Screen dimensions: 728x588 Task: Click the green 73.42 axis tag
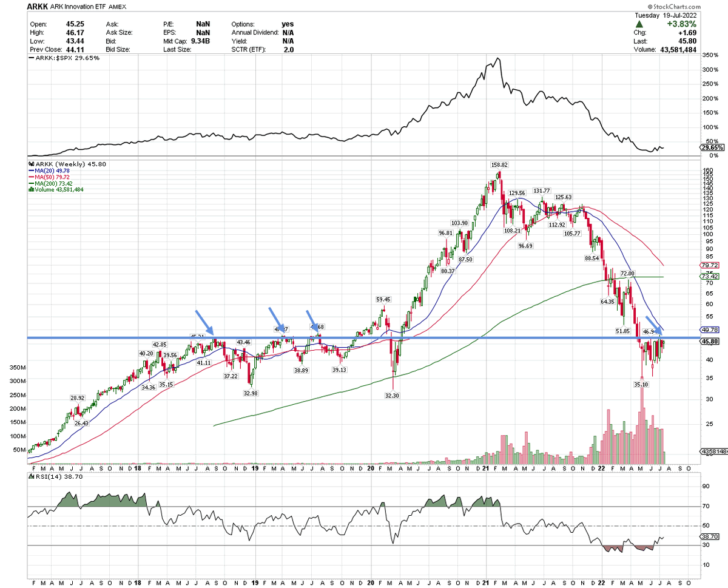click(x=709, y=277)
